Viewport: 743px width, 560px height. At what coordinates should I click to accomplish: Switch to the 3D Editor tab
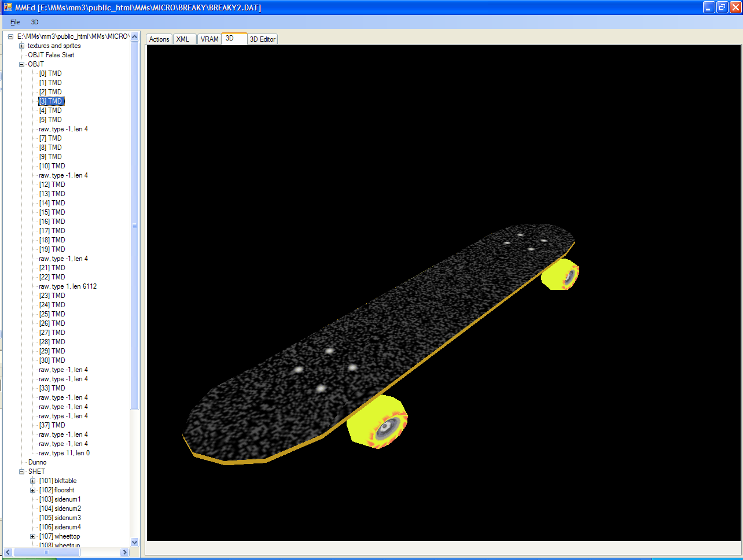(263, 39)
